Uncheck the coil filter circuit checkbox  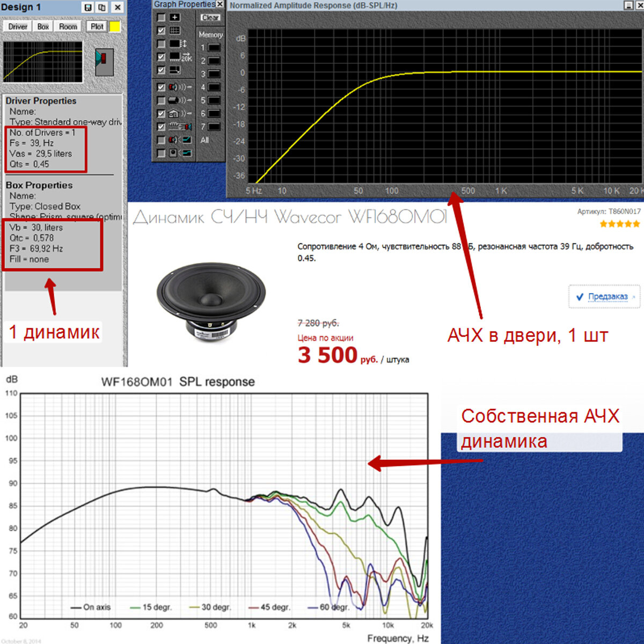click(161, 127)
